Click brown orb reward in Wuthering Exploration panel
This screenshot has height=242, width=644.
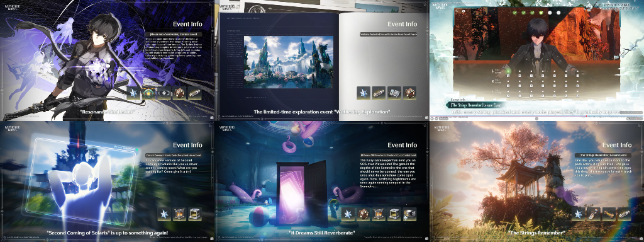(409, 93)
